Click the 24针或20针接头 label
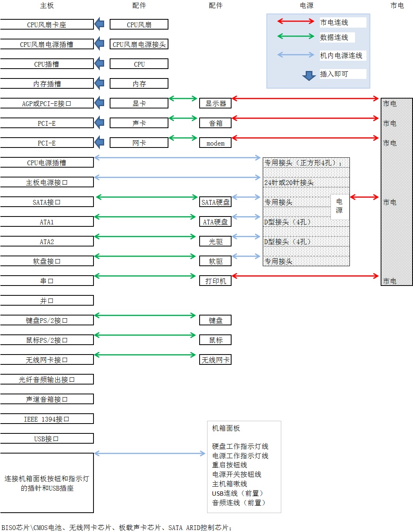413x532 pixels. point(289,183)
